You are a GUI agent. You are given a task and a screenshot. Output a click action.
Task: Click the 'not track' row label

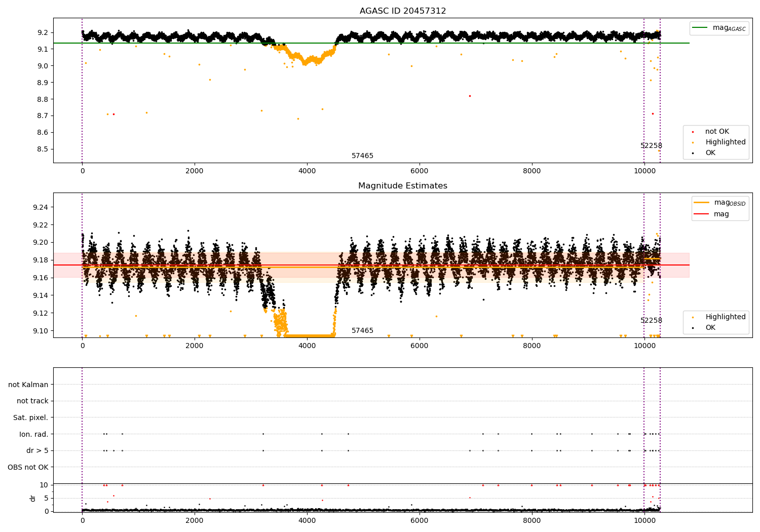pyautogui.click(x=32, y=401)
